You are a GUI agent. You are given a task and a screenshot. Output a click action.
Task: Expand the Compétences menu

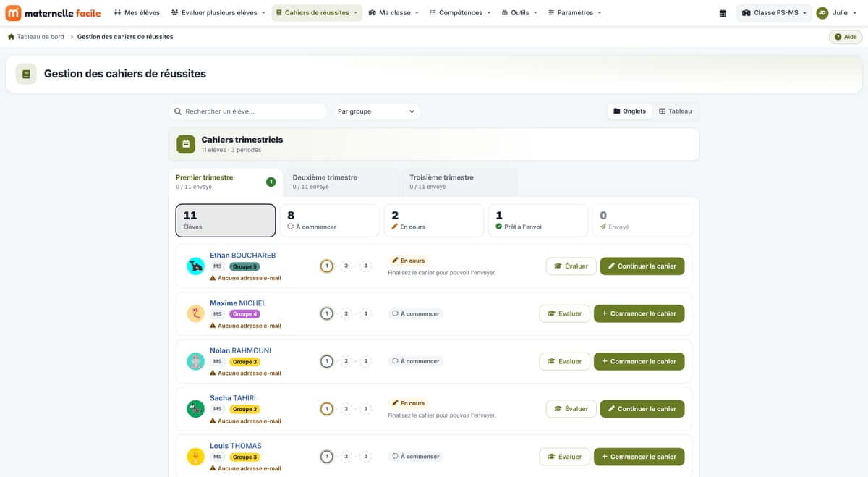pos(460,13)
